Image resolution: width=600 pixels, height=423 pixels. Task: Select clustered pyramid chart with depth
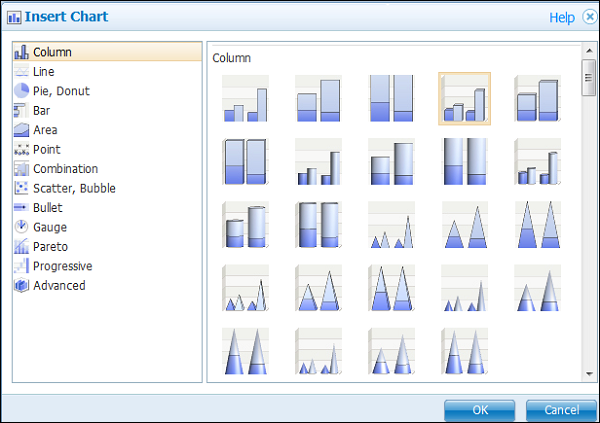(245, 288)
